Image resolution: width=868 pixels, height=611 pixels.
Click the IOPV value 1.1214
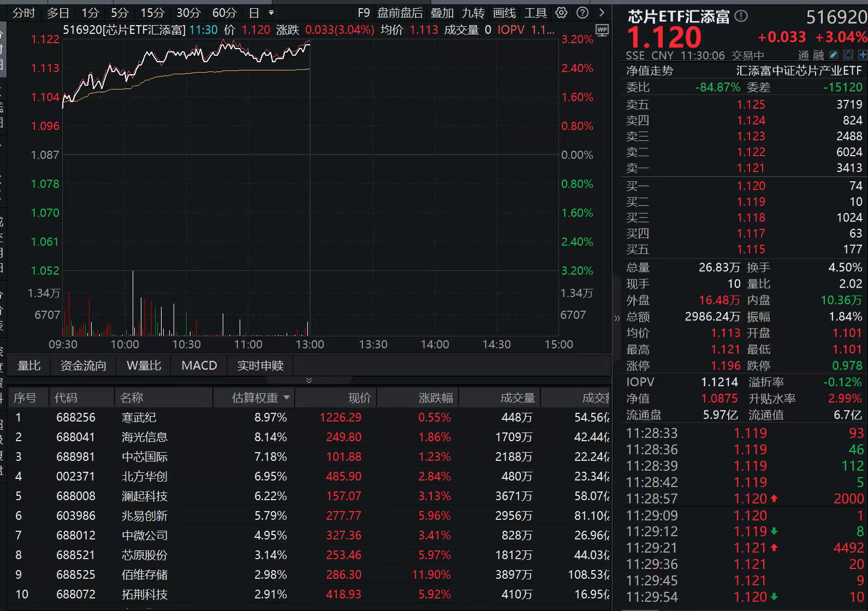coord(720,382)
